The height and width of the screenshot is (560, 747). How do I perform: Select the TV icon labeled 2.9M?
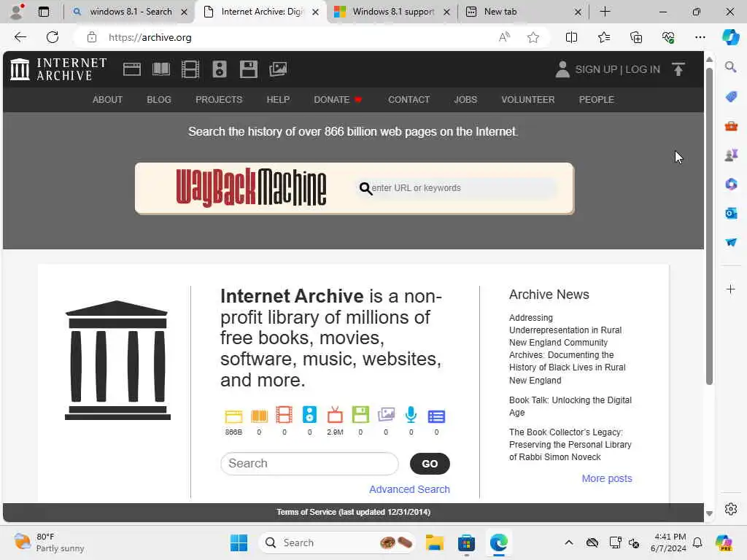coord(335,415)
